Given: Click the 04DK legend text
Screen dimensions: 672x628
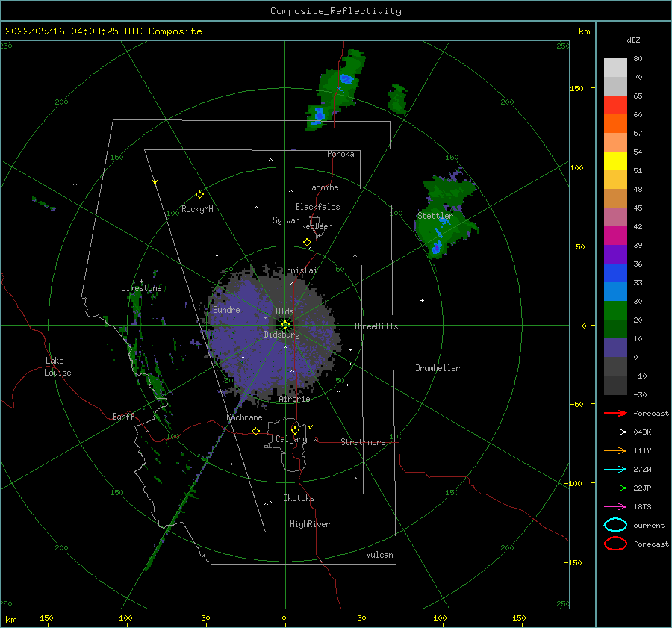Looking at the screenshot, I should pyautogui.click(x=642, y=432).
